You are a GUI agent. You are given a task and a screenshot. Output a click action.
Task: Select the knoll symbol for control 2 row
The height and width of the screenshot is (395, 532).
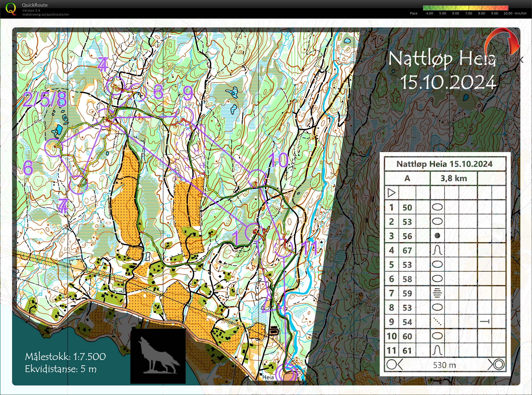(x=437, y=221)
